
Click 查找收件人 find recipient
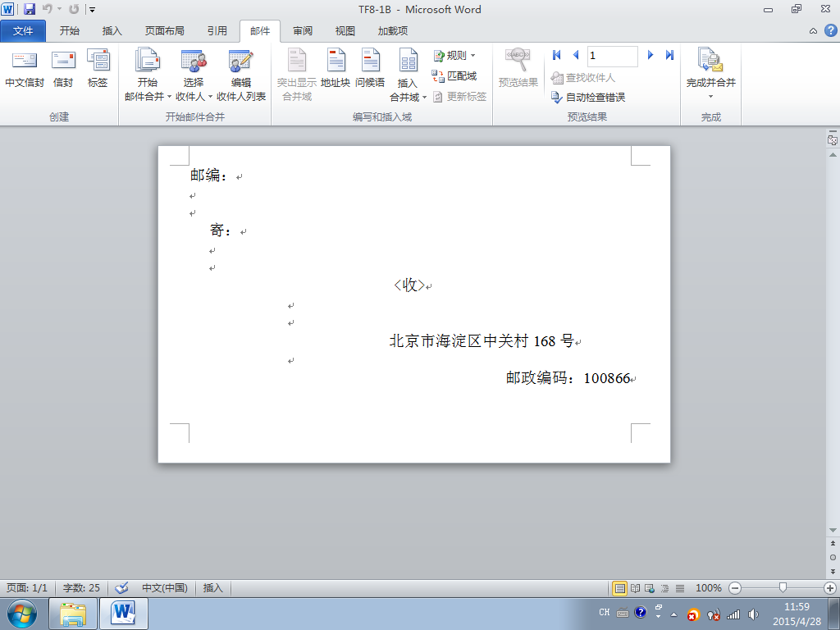[583, 78]
